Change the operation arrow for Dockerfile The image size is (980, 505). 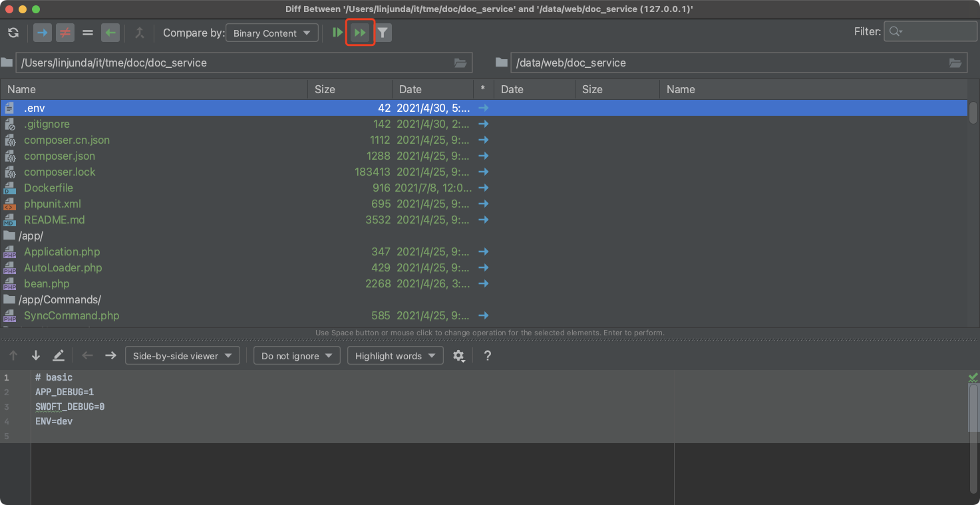coord(484,188)
